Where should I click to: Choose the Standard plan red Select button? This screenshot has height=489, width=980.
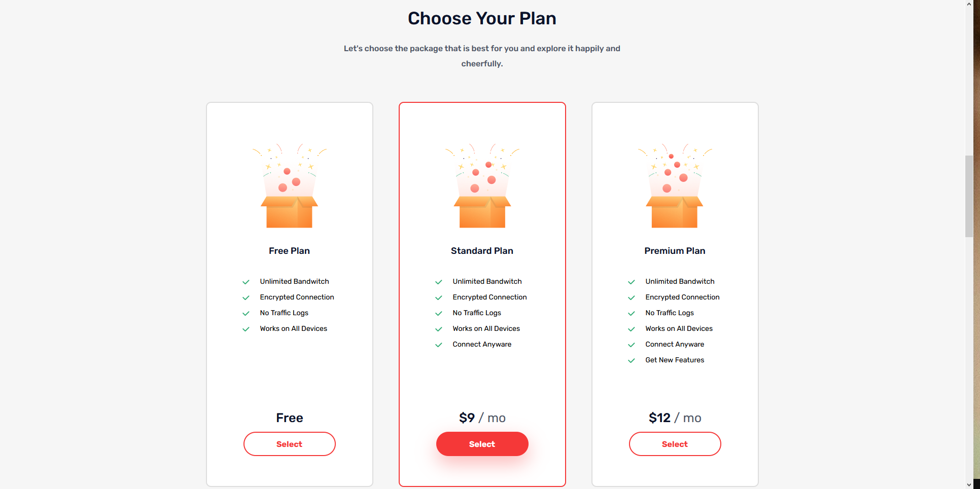point(482,444)
